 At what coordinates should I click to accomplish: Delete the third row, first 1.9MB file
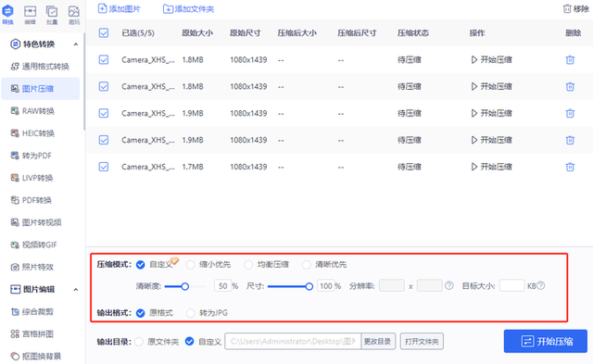(x=570, y=113)
